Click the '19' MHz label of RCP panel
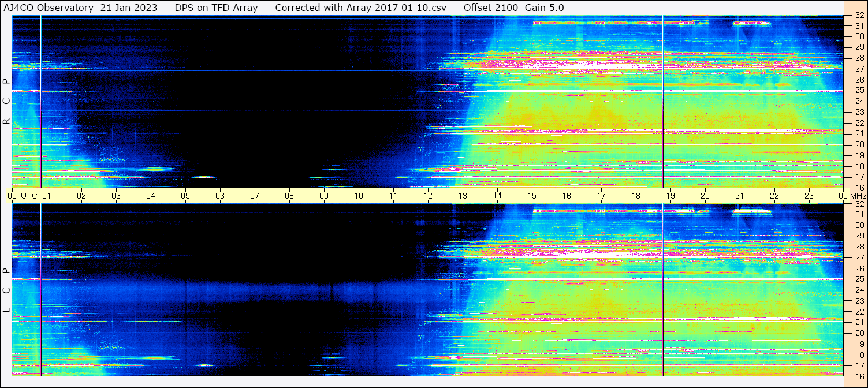 [859, 155]
